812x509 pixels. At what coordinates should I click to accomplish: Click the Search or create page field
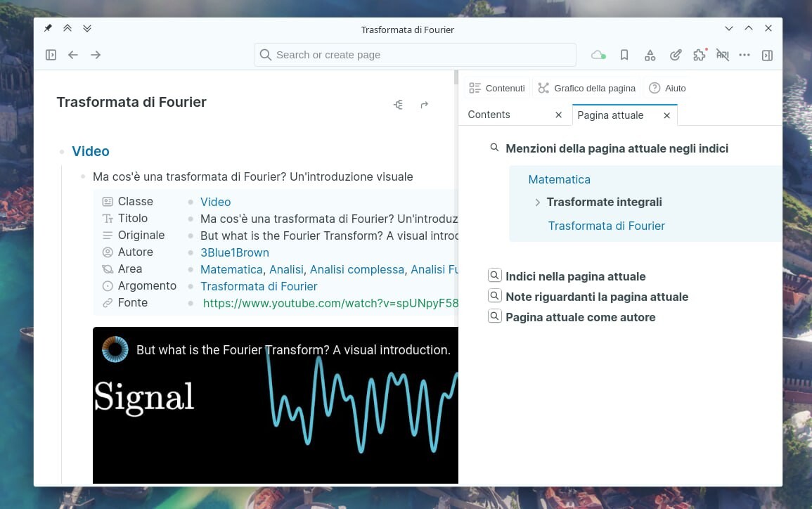(x=415, y=55)
